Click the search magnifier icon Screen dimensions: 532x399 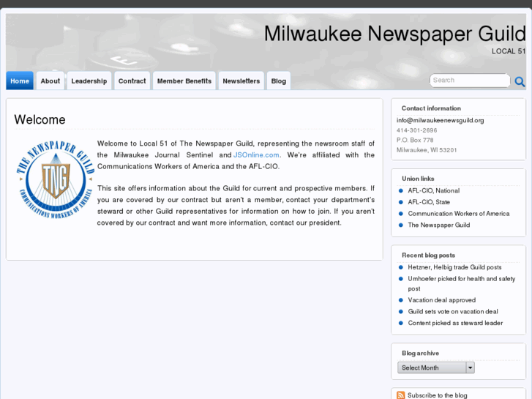point(520,81)
